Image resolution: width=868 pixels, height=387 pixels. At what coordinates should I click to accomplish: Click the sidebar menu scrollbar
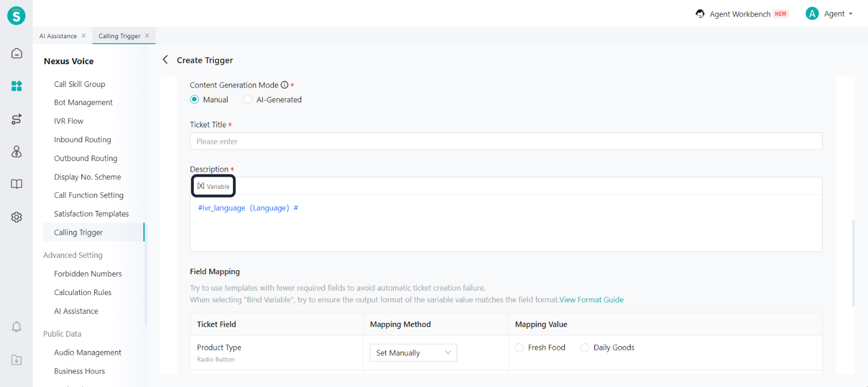(x=146, y=273)
